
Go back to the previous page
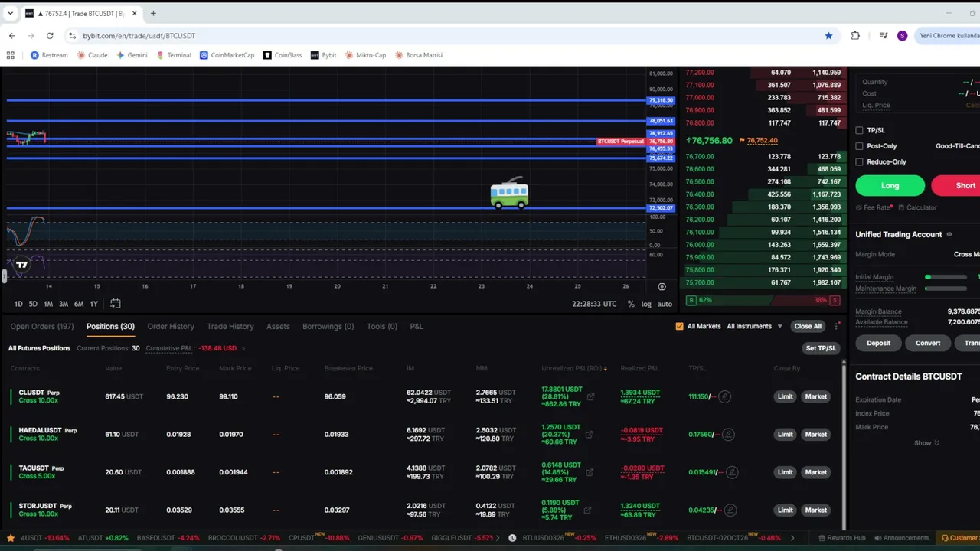[x=12, y=36]
